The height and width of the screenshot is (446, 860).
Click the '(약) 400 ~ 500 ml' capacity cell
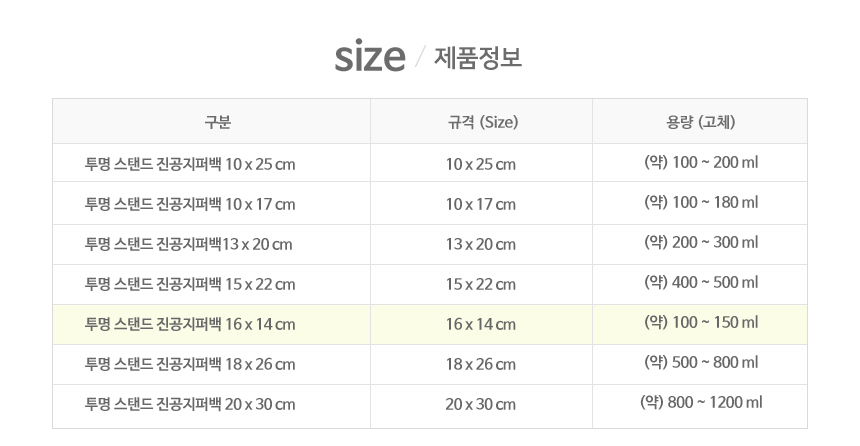[x=701, y=283]
